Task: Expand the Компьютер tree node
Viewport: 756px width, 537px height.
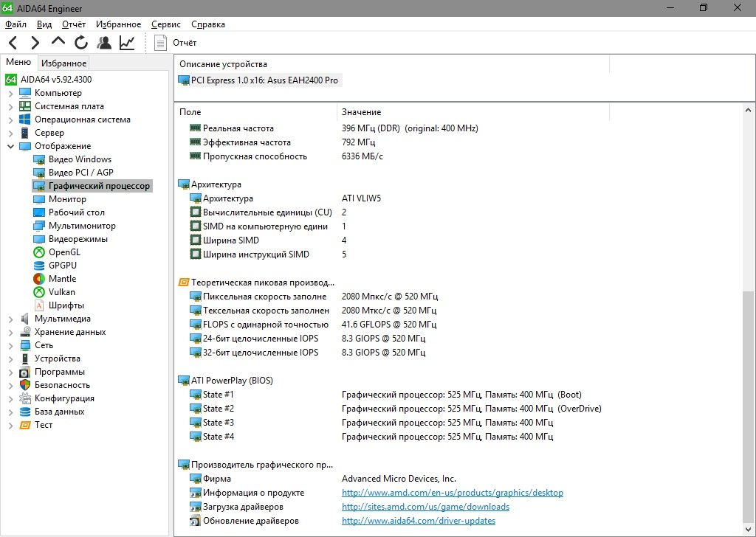Action: coord(10,94)
